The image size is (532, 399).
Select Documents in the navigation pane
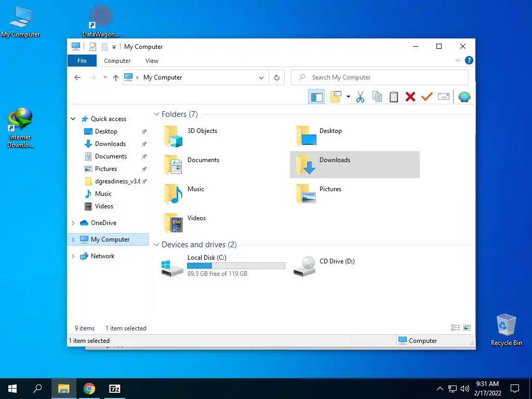(111, 156)
